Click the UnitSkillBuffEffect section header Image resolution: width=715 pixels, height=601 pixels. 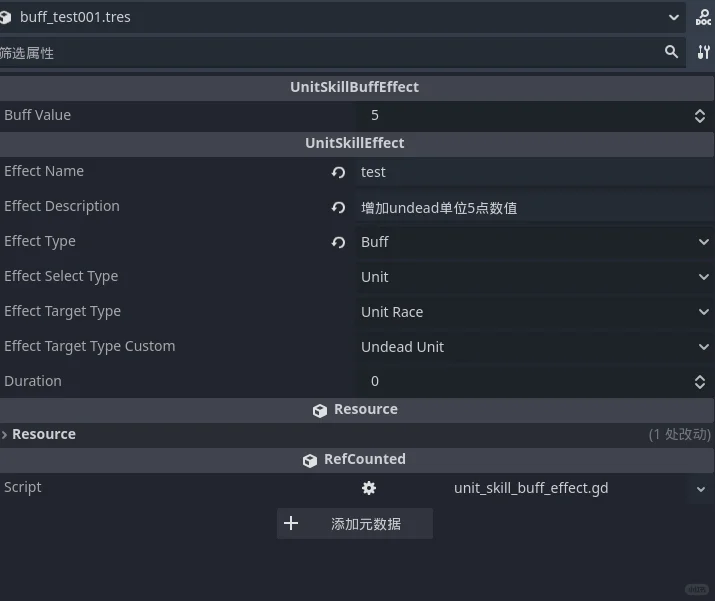(357, 87)
